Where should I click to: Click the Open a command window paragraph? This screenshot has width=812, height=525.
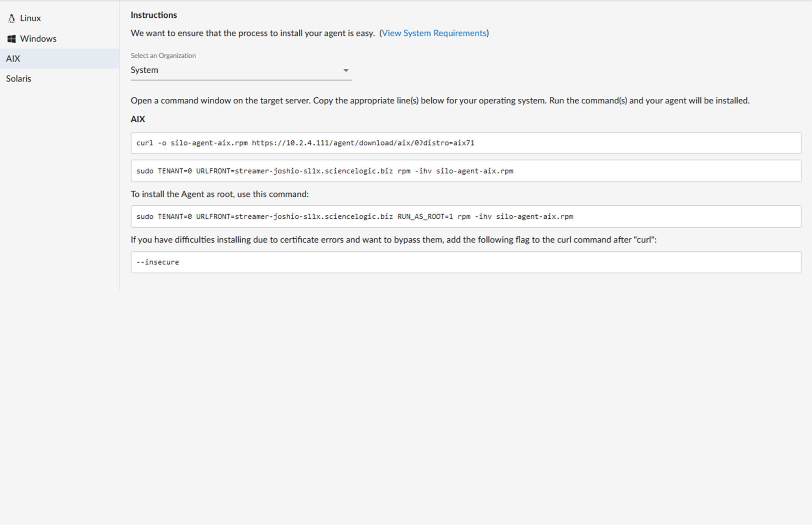[x=440, y=101]
